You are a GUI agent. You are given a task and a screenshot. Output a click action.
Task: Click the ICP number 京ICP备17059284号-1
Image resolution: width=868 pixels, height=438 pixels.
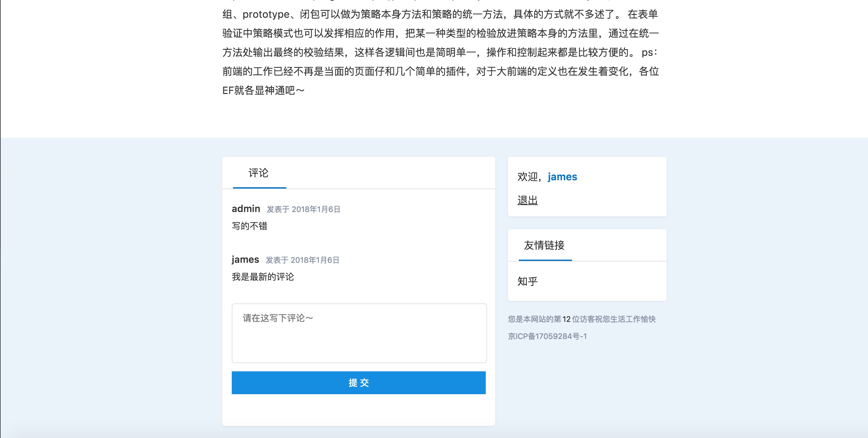point(547,336)
